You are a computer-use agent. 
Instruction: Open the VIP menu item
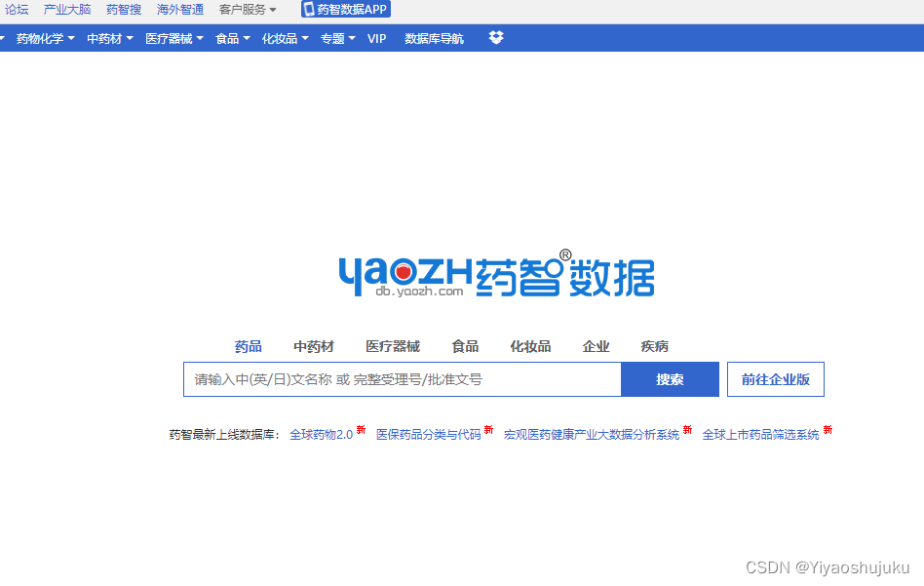pyautogui.click(x=376, y=38)
